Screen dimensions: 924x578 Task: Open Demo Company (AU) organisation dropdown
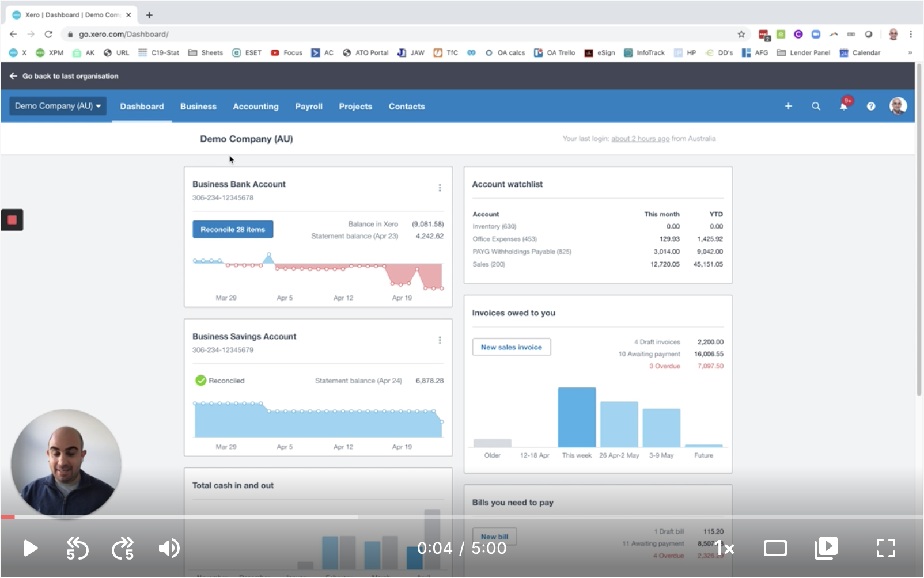click(58, 106)
